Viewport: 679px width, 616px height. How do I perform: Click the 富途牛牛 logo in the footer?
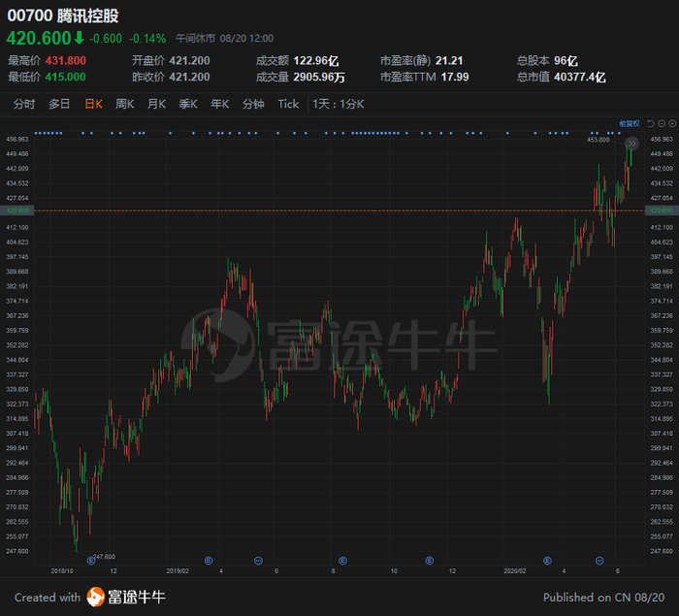(x=126, y=597)
